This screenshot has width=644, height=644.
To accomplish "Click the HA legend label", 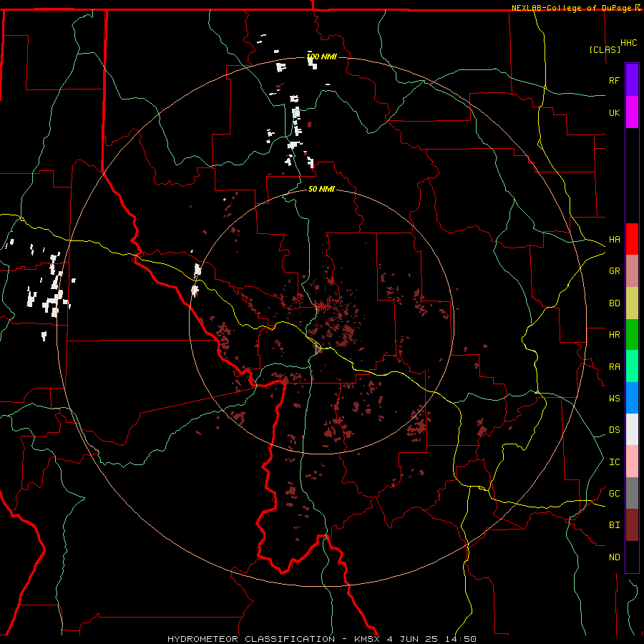I will (614, 240).
